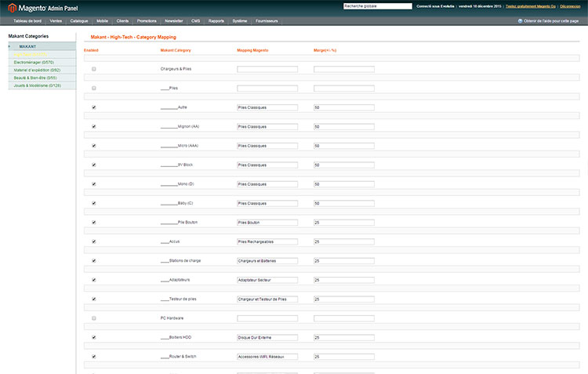The width and height of the screenshot is (588, 374).
Task: Click the Magento logo icon
Action: tap(13, 8)
